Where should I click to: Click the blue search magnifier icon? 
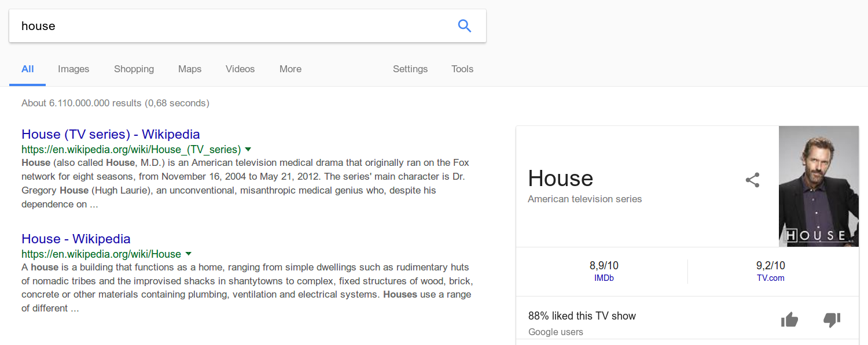464,25
